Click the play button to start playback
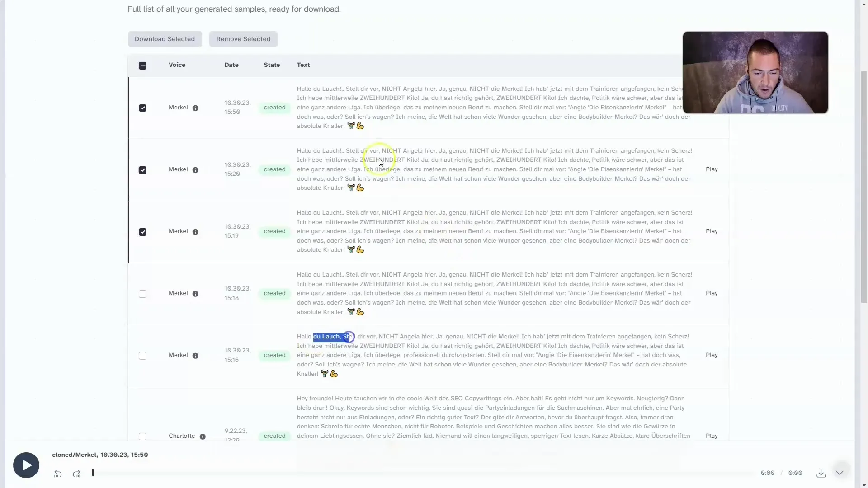The height and width of the screenshot is (488, 868). point(26,465)
